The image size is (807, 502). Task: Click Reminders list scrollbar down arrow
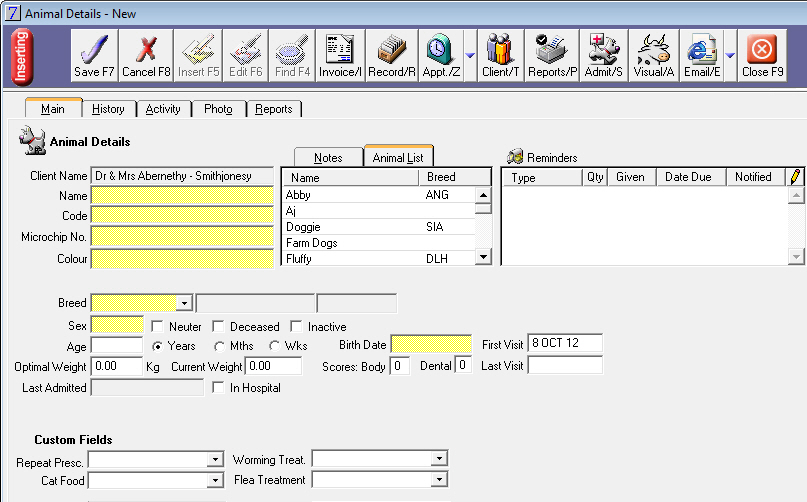point(796,256)
